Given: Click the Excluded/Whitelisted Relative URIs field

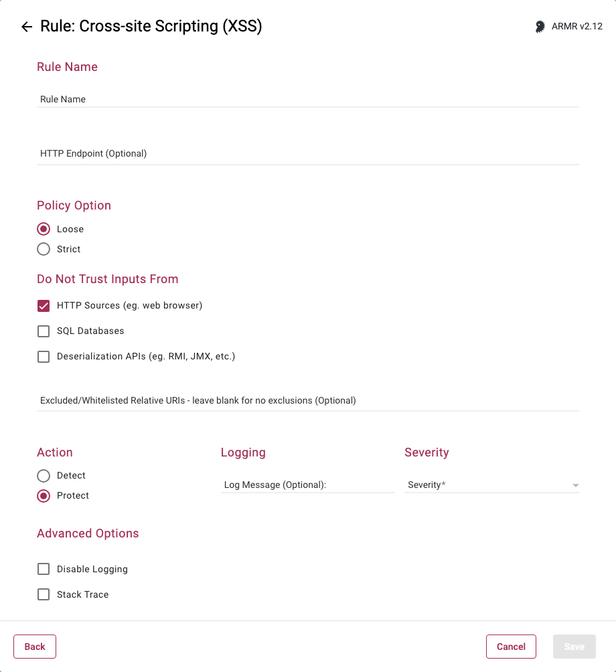Looking at the screenshot, I should (308, 401).
